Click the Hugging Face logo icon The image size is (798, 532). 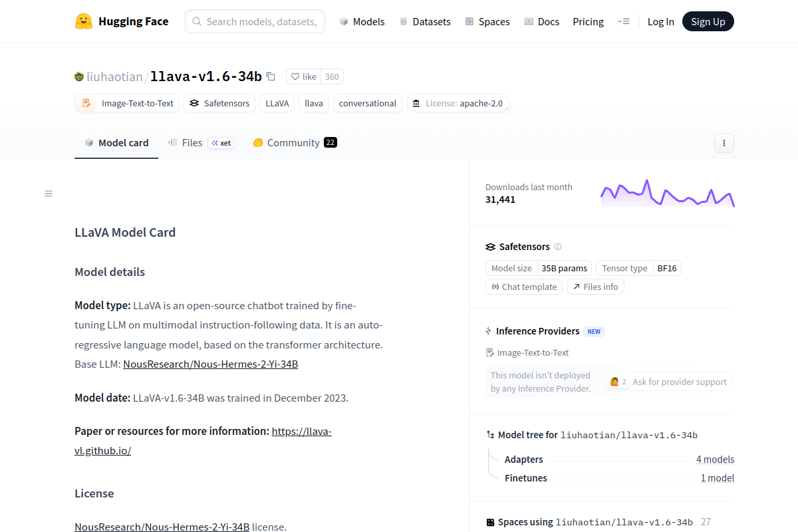tap(84, 21)
